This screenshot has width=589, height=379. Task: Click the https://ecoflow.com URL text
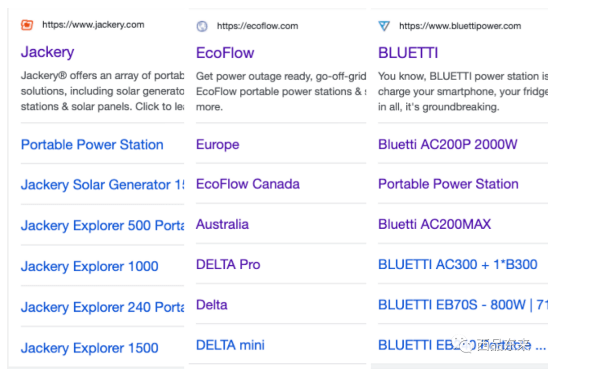(258, 26)
